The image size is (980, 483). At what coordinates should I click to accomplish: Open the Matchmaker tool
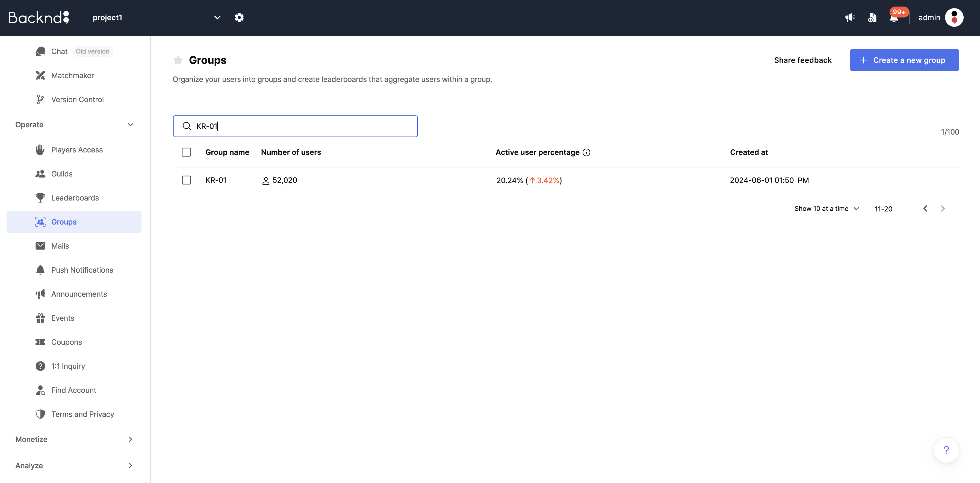click(72, 75)
